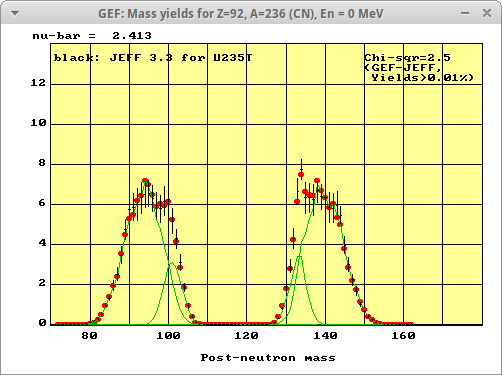Click the y-axis tick label 2
The image size is (502, 375).
[42, 283]
